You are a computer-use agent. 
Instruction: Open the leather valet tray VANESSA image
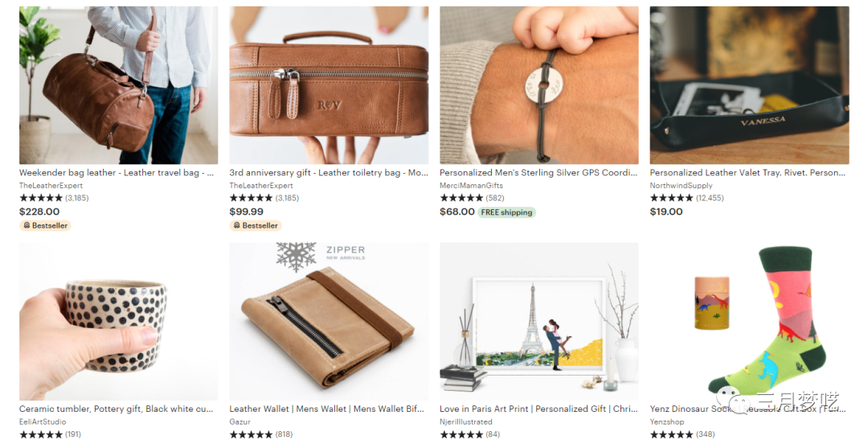pyautogui.click(x=750, y=85)
